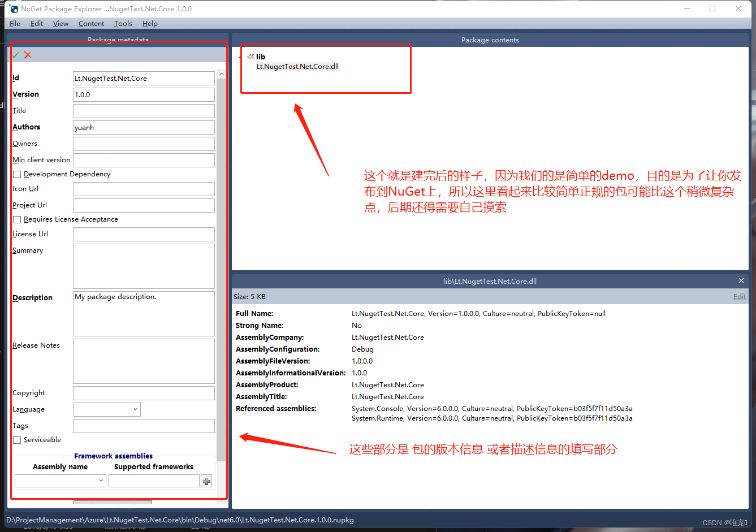The height and width of the screenshot is (532, 756).
Task: Click the Package contents panel header
Action: [490, 40]
